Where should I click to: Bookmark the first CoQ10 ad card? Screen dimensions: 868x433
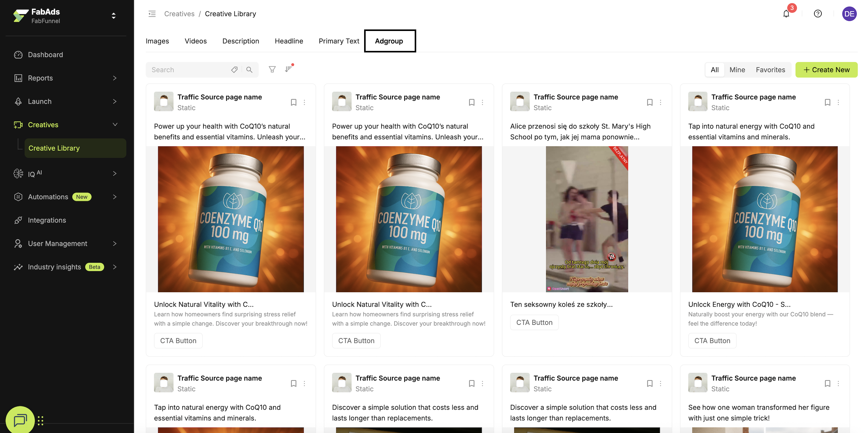[x=294, y=102]
